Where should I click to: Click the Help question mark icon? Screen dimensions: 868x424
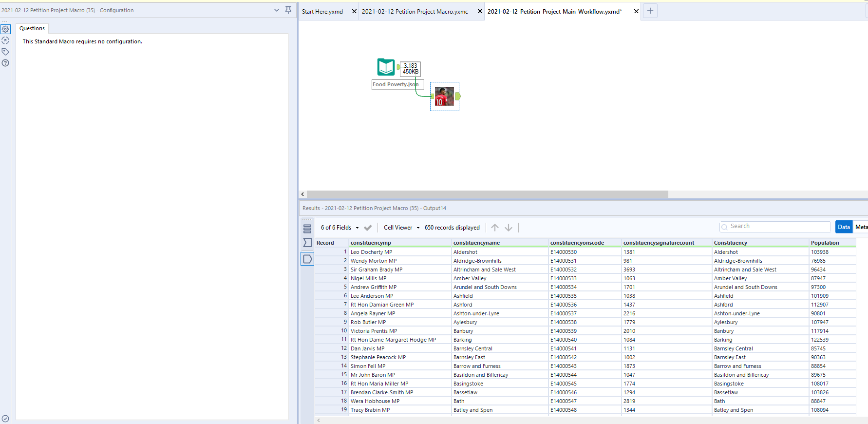[5, 63]
